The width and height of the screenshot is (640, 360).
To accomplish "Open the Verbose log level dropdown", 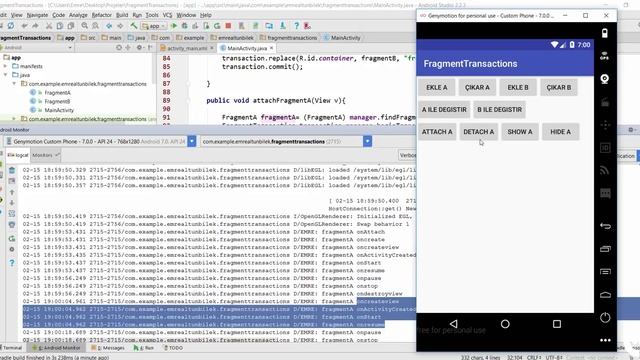I will tap(407, 155).
